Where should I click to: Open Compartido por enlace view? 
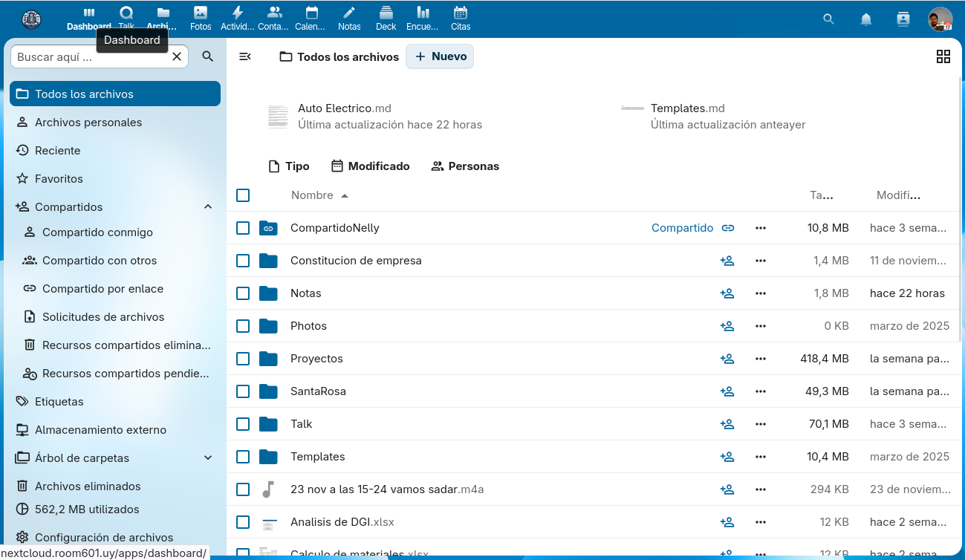click(x=119, y=289)
